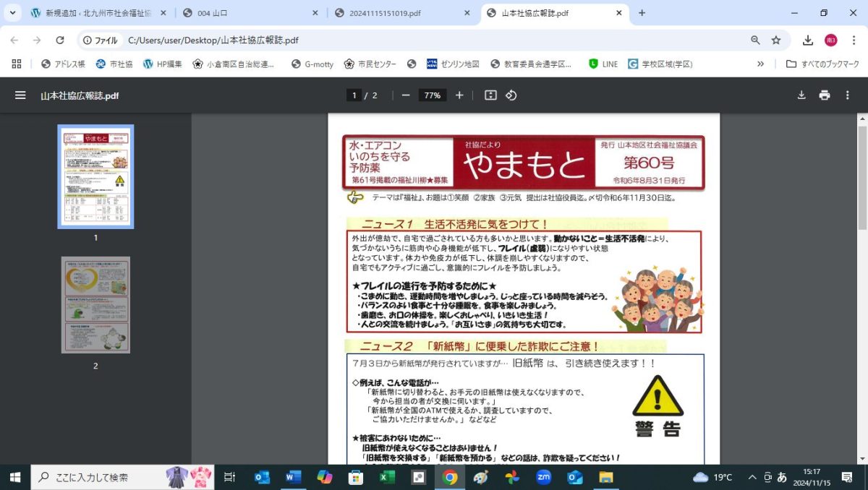Expand hidden bookmarks with double chevron
The height and width of the screenshot is (490, 868).
click(760, 64)
